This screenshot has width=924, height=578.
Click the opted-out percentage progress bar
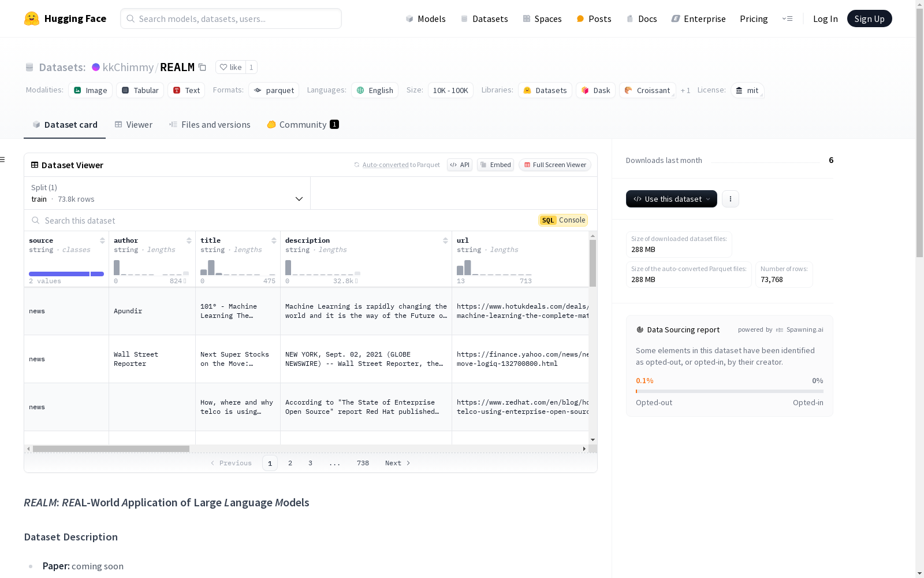[729, 391]
